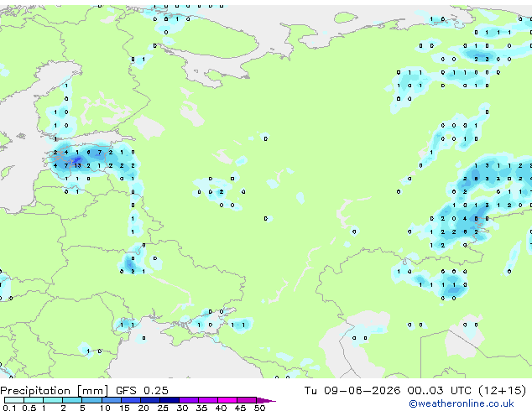Choose the 25–30 mm navy legend swatch
532x411 pixels.
click(169, 400)
